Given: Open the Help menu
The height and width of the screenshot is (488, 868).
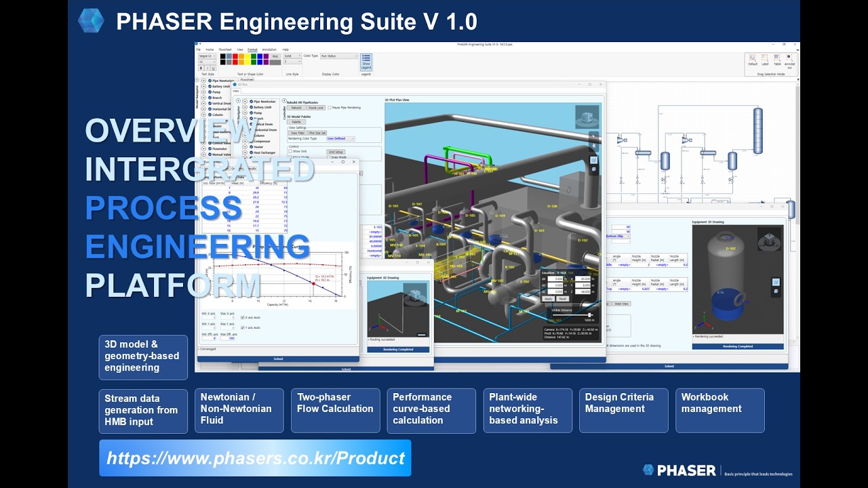Looking at the screenshot, I should point(285,49).
